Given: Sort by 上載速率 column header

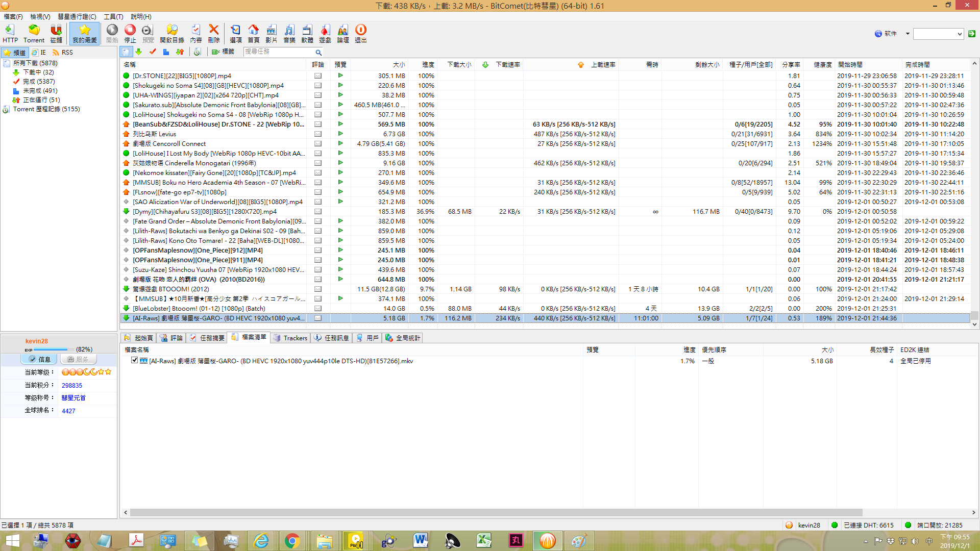Looking at the screenshot, I should 572,64.
